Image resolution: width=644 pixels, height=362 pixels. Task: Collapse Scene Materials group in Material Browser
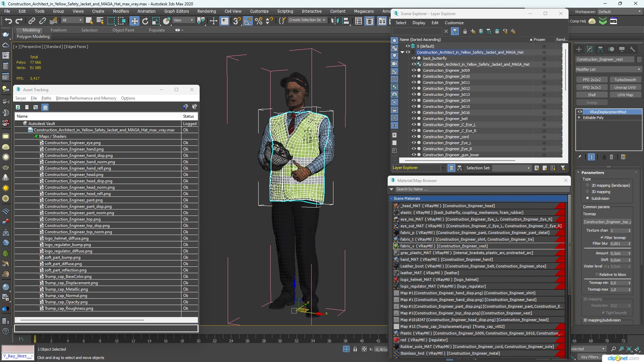coord(391,198)
